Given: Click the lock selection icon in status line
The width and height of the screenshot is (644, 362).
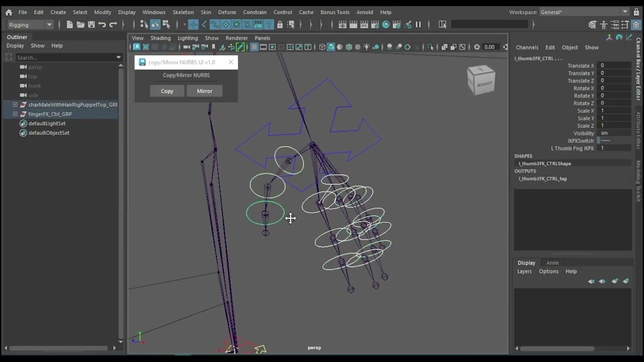Looking at the screenshot, I should click(x=280, y=24).
